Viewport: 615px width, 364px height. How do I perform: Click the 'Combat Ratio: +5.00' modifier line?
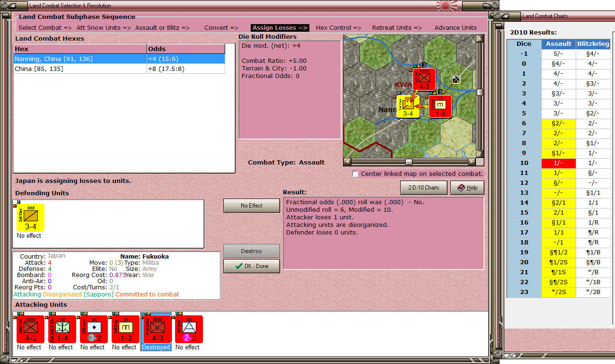coord(274,61)
